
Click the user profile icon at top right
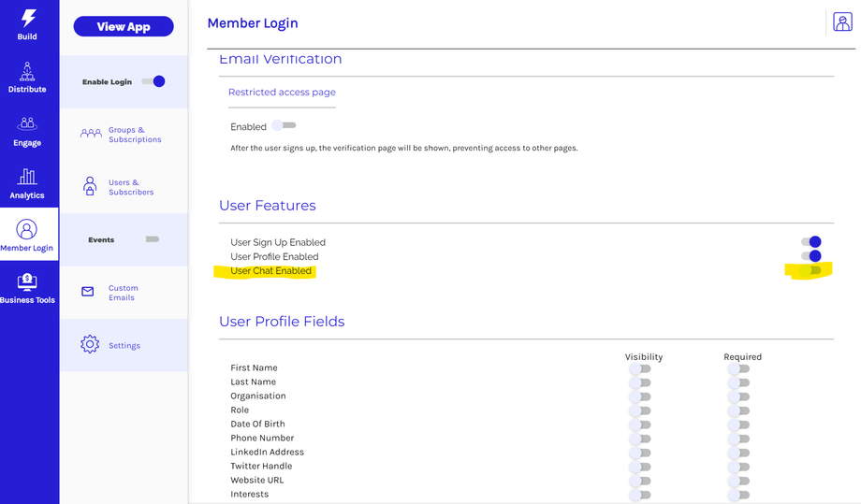[x=841, y=22]
